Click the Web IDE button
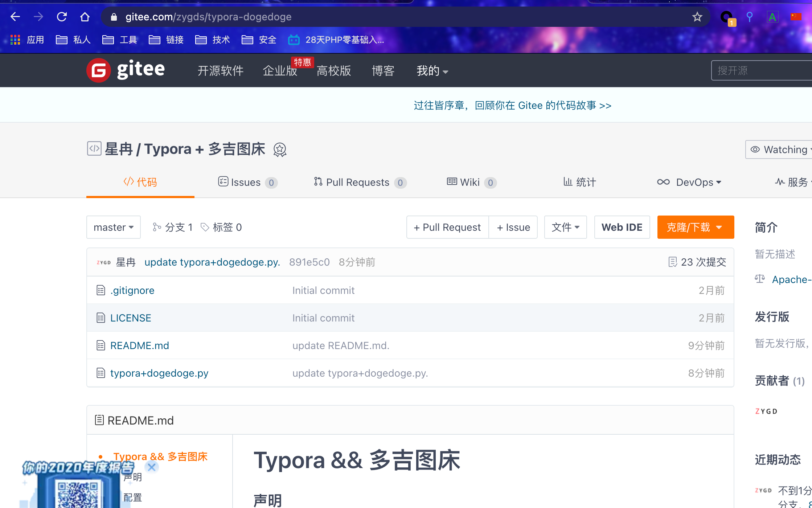The image size is (812, 508). (x=622, y=227)
